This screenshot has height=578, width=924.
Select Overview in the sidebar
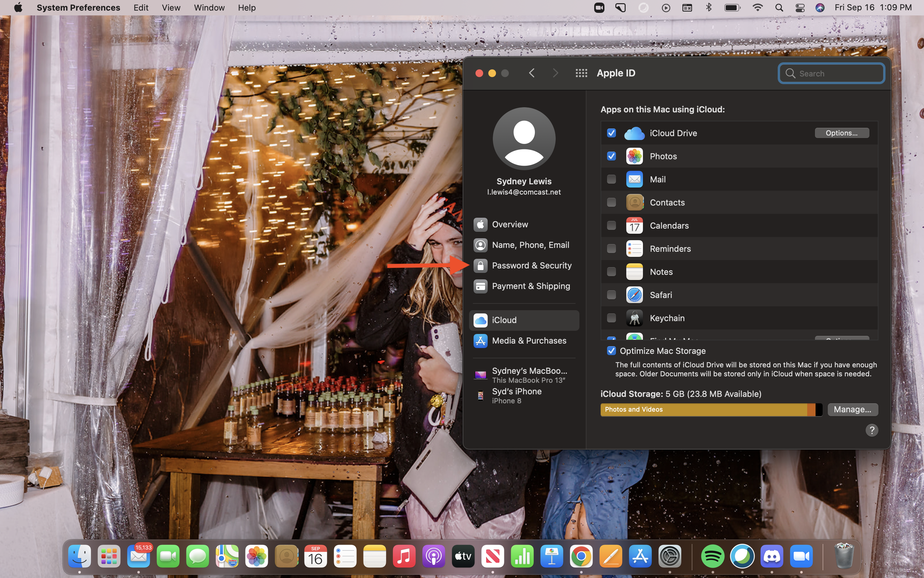coord(524,224)
